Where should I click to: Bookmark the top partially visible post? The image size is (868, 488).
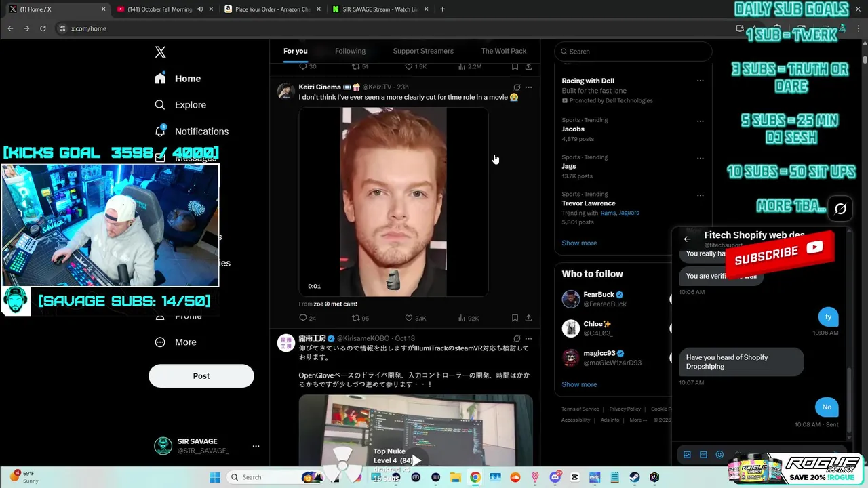pos(515,66)
